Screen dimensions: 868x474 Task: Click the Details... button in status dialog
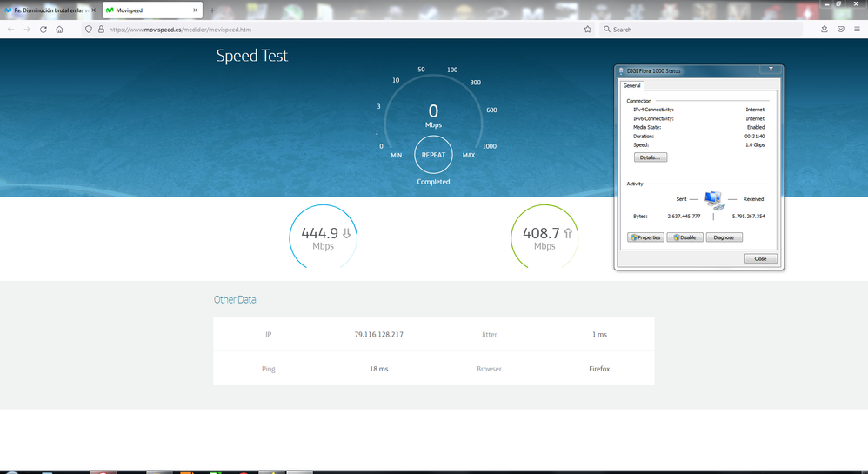(x=651, y=157)
